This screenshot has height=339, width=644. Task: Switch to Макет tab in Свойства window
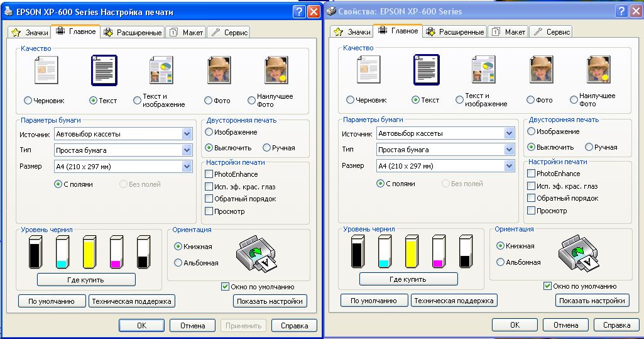coord(508,31)
